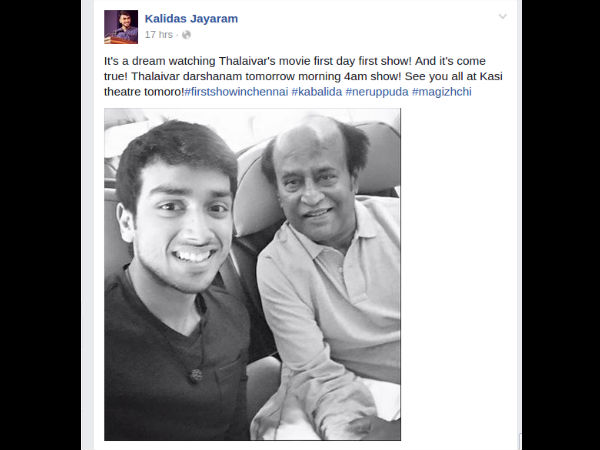Open the #kabalida hashtag
The image size is (600, 450).
click(317, 92)
